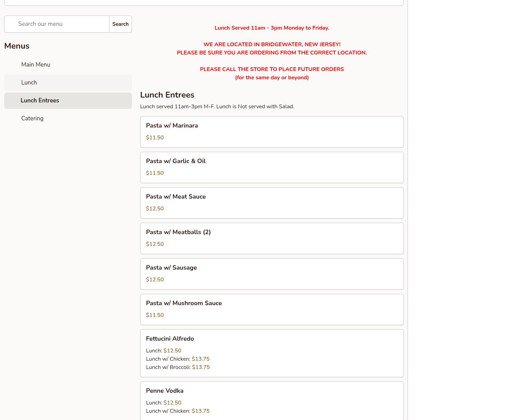This screenshot has width=532, height=420.
Task: Pick the Pasta w/ Meat Sauce item
Action: pos(272,203)
